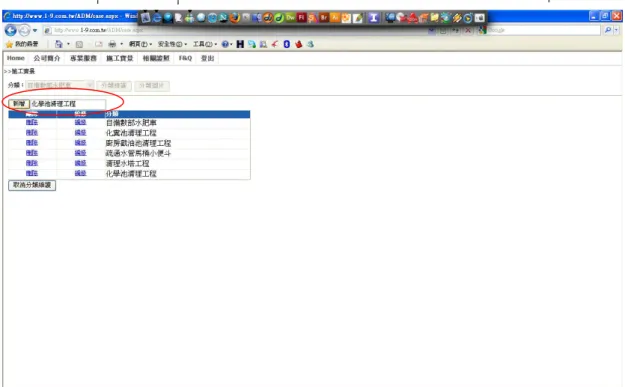Image resolution: width=625 pixels, height=387 pixels.
Task: Click the Print icon in command bar
Action: (x=112, y=44)
